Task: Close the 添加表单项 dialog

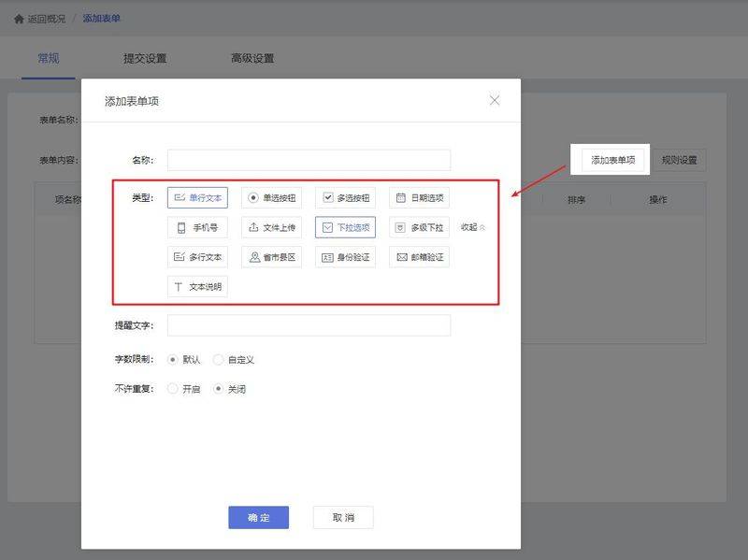Action: pyautogui.click(x=495, y=100)
